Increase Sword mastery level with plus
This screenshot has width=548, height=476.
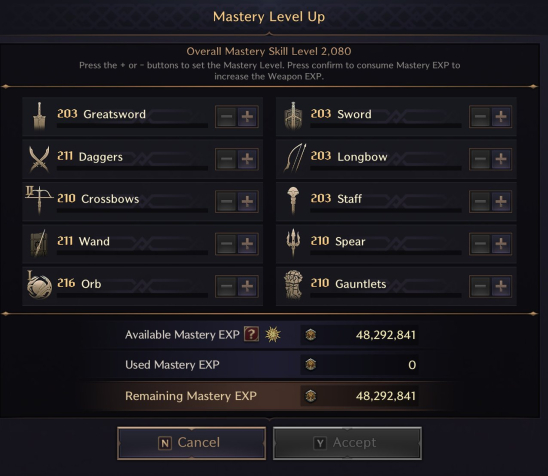pyautogui.click(x=501, y=117)
